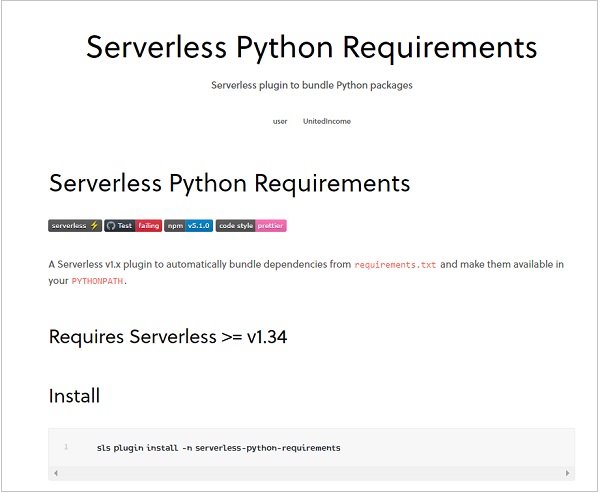This screenshot has height=493, width=600.
Task: Click the serverless lightning bolt badge
Action: pos(75,226)
